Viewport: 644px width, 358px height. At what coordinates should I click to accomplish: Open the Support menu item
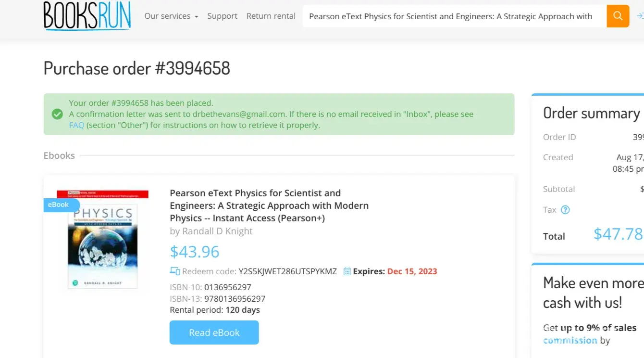pyautogui.click(x=222, y=16)
